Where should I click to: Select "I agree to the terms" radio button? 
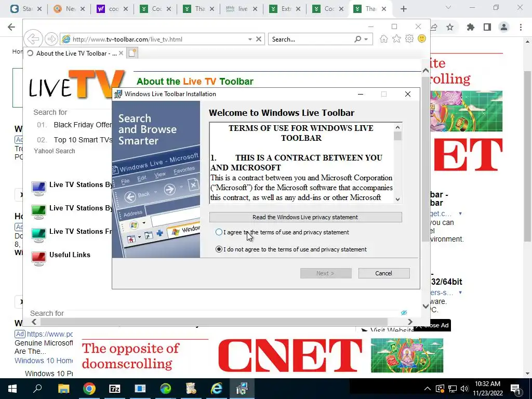click(x=219, y=232)
